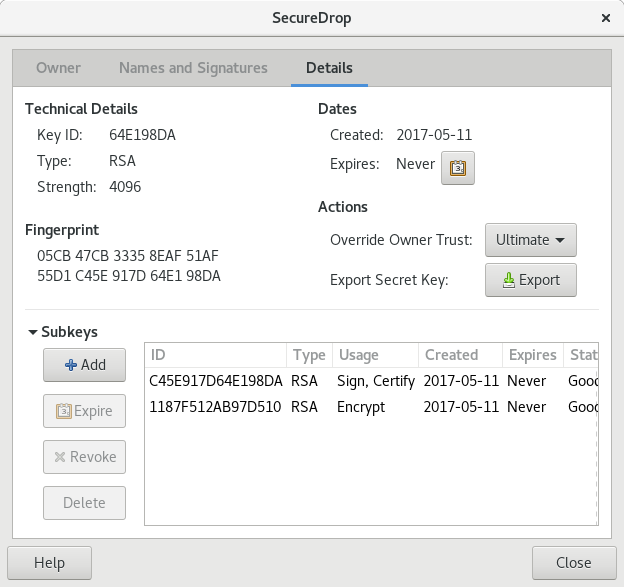Click the Add subkey plus button
This screenshot has width=624, height=587.
[x=84, y=365]
